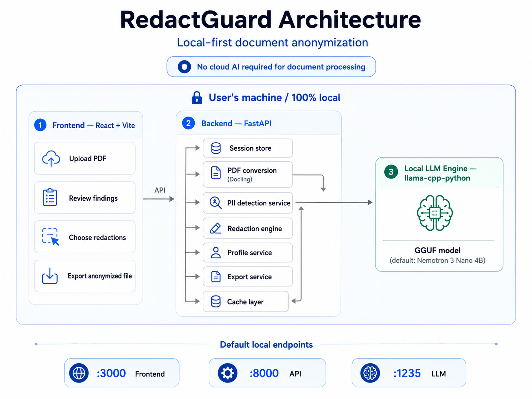Screen dimensions: 532x399
Task: Click the pencil icon next to Redaction engine
Action: tap(216, 228)
